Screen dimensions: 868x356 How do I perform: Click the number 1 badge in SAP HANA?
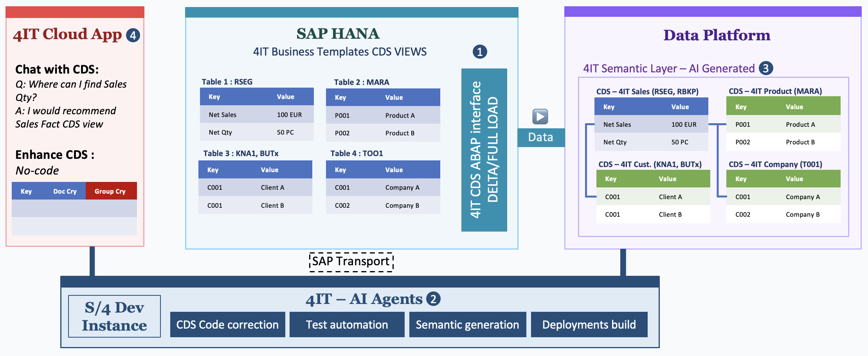pyautogui.click(x=480, y=52)
